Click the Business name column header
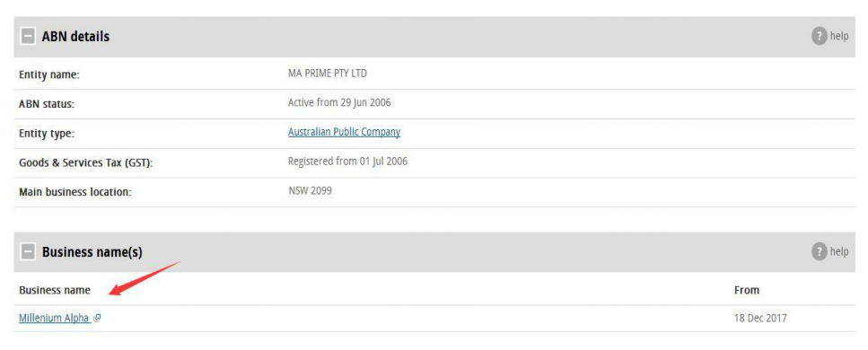Image resolution: width=868 pixels, height=350 pixels. pyautogui.click(x=55, y=290)
